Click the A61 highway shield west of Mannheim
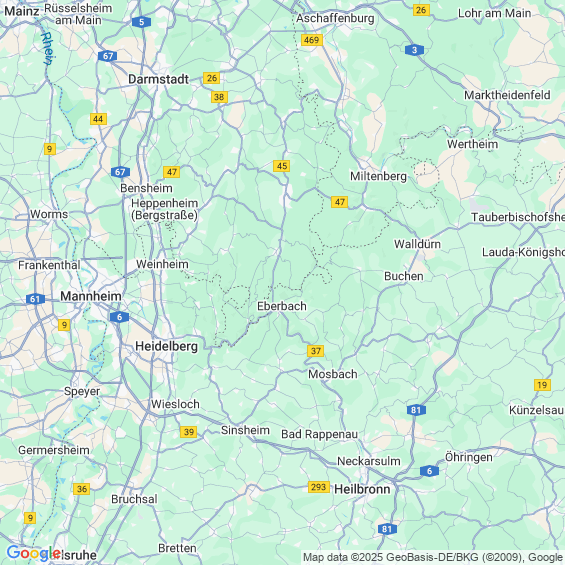The image size is (565, 565). [35, 299]
